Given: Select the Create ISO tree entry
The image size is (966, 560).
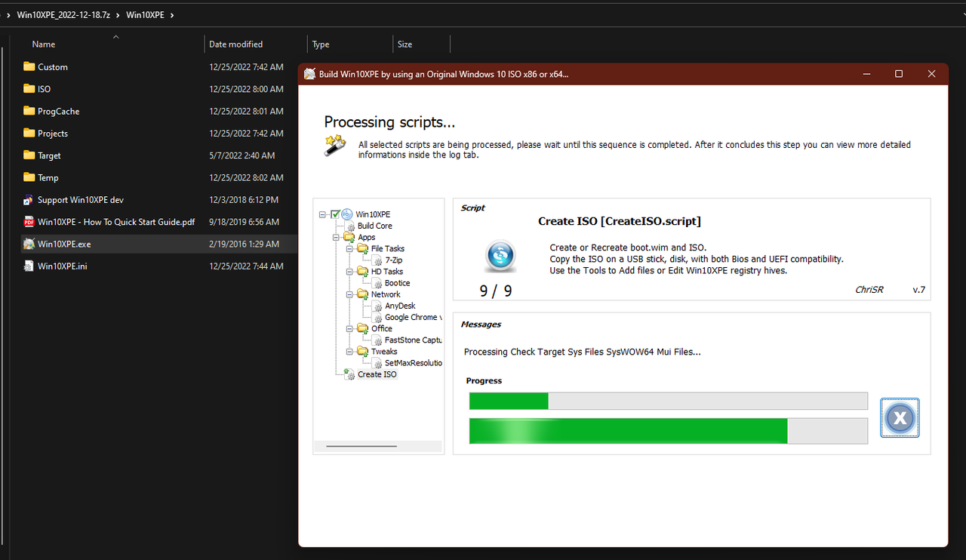Looking at the screenshot, I should coord(377,374).
